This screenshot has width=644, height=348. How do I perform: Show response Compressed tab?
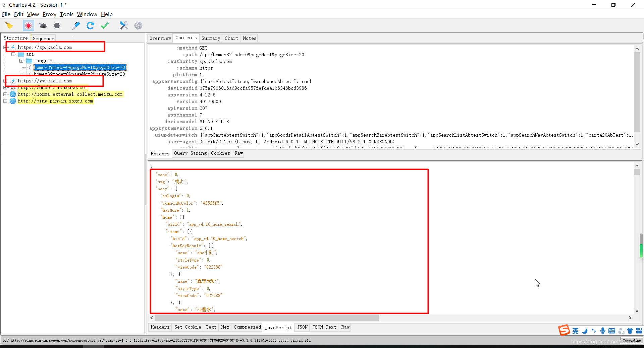pos(247,327)
